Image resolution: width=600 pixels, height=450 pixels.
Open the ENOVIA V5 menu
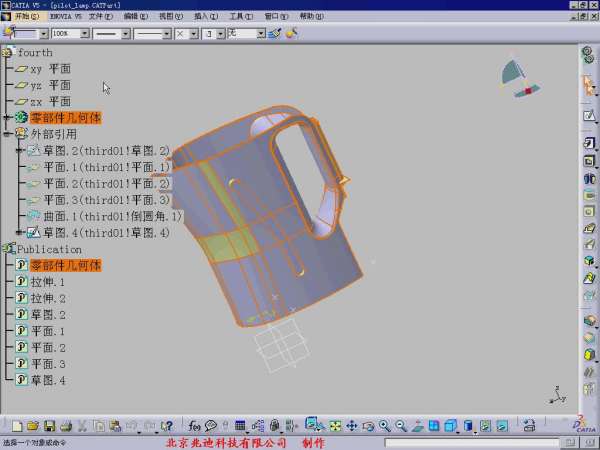[x=66, y=16]
